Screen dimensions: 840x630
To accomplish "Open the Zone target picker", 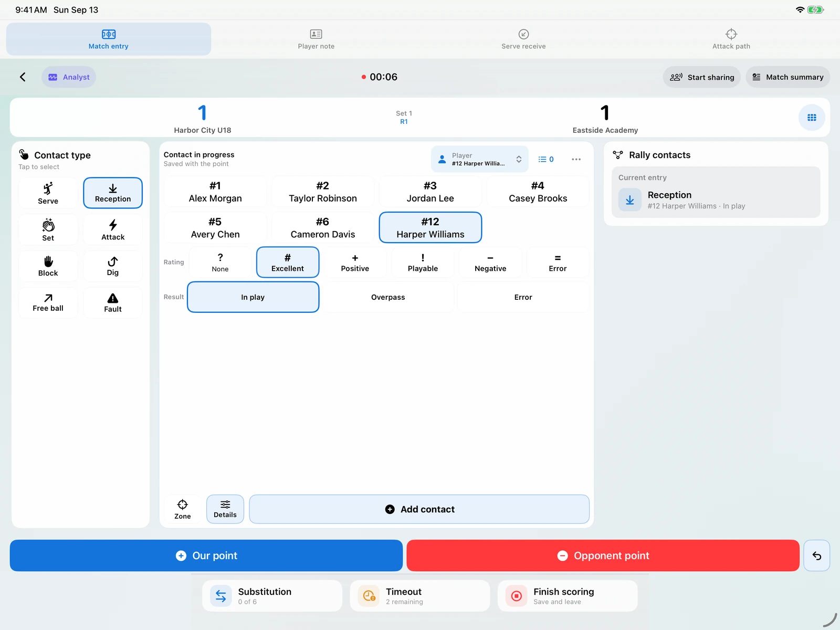I will 183,509.
